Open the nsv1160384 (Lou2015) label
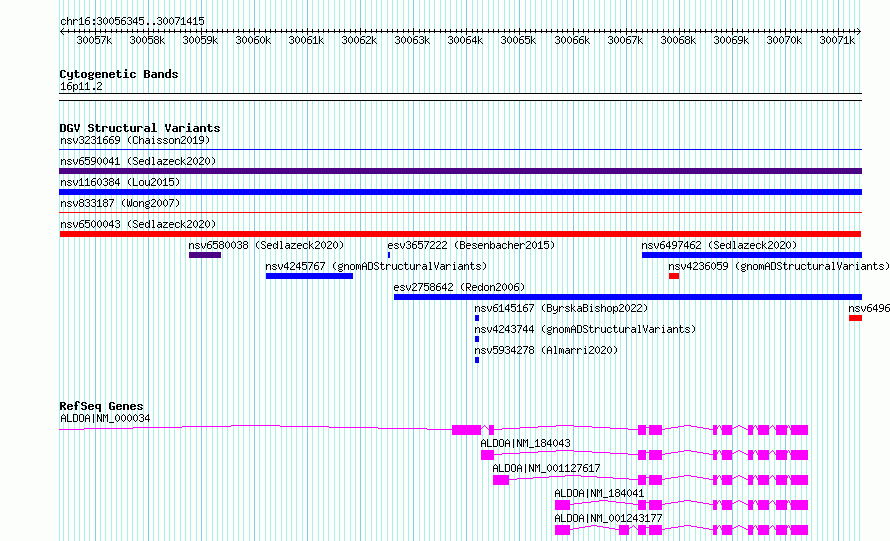The width and height of the screenshot is (890, 541). (120, 182)
